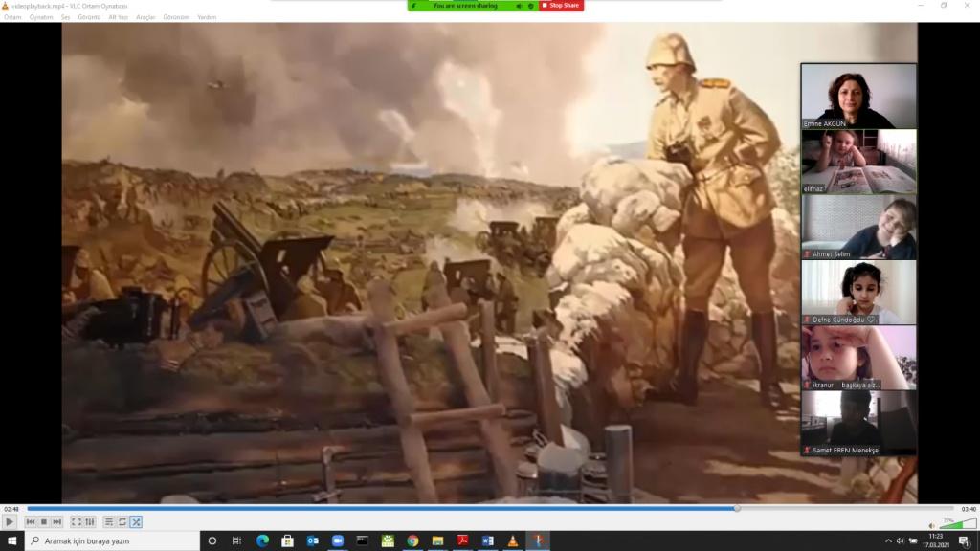Open the Oynatım menu
The image size is (980, 551).
(41, 17)
